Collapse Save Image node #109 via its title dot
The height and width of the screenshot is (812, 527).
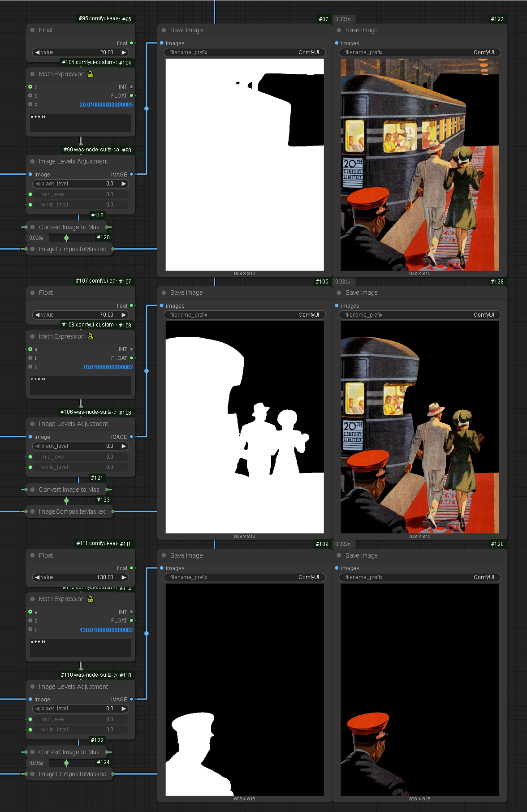pyautogui.click(x=164, y=555)
